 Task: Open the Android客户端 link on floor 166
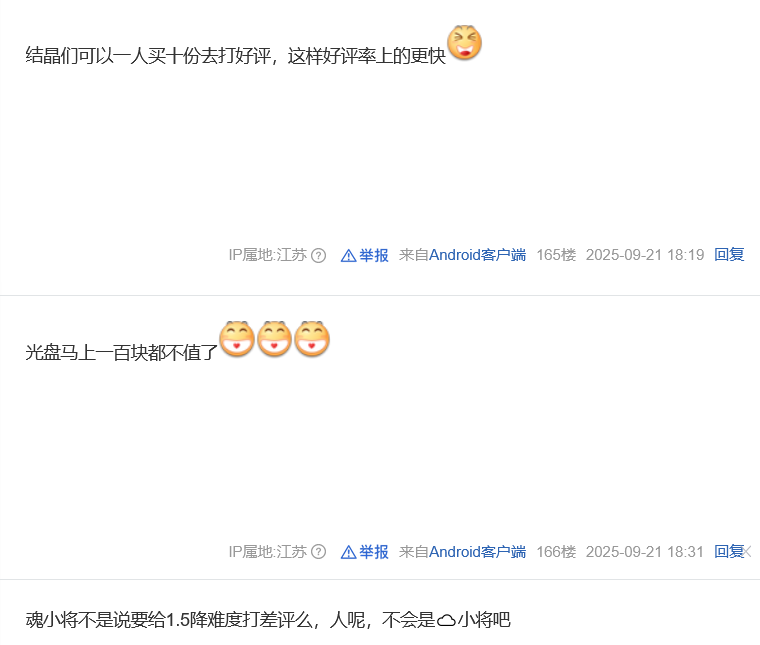[477, 551]
